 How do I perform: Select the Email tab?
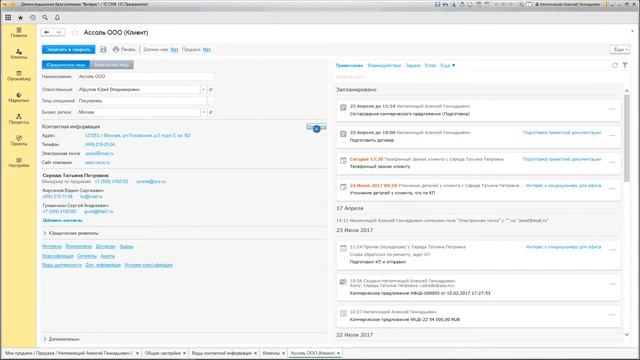[430, 65]
